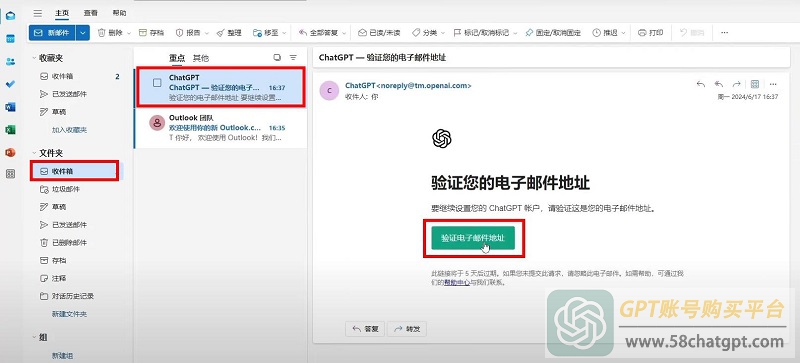Open the 全部答复 dropdown arrow
Image resolution: width=800 pixels, height=363 pixels.
344,33
